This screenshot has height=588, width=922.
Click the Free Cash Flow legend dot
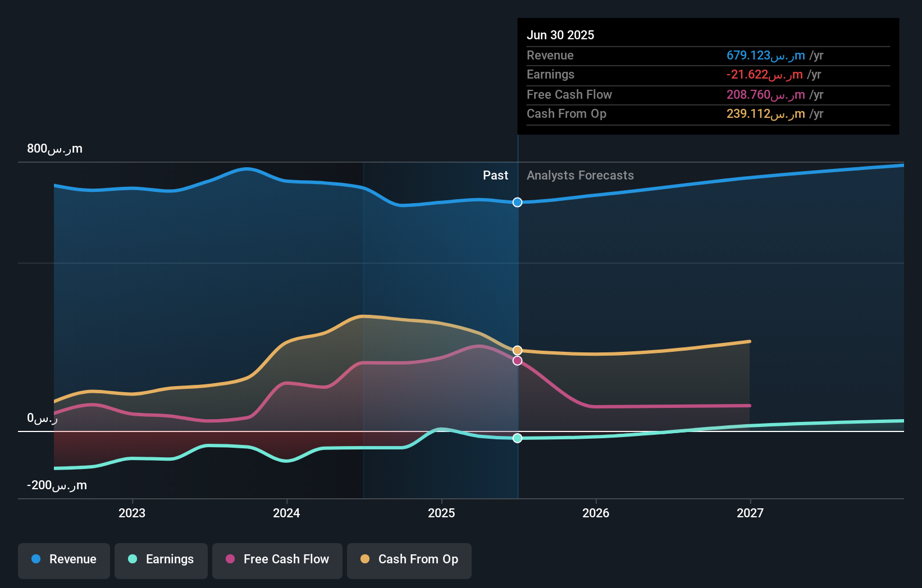coord(230,559)
